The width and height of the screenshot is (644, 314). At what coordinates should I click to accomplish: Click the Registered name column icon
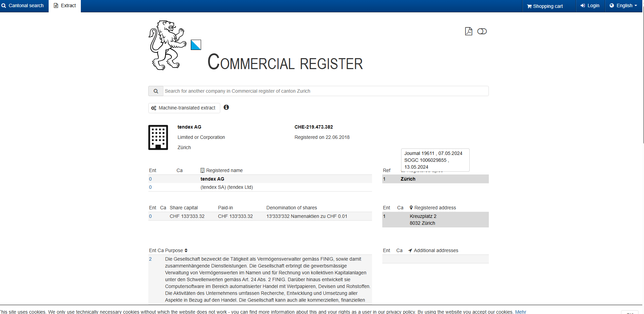point(202,170)
